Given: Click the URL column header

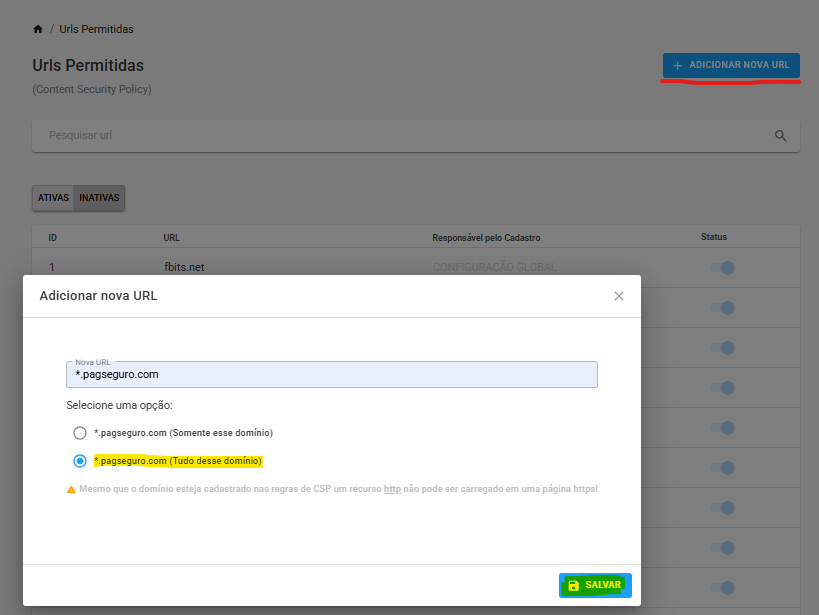Looking at the screenshot, I should [x=171, y=238].
